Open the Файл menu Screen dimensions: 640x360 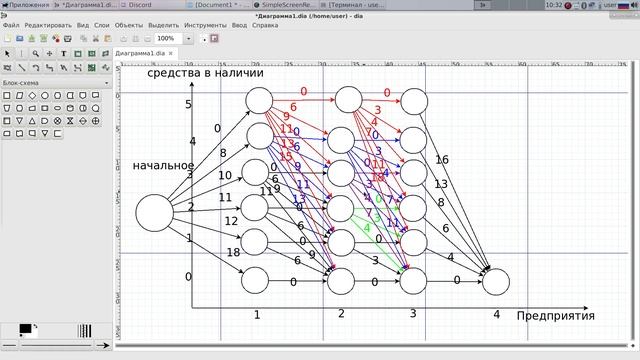pos(11,25)
